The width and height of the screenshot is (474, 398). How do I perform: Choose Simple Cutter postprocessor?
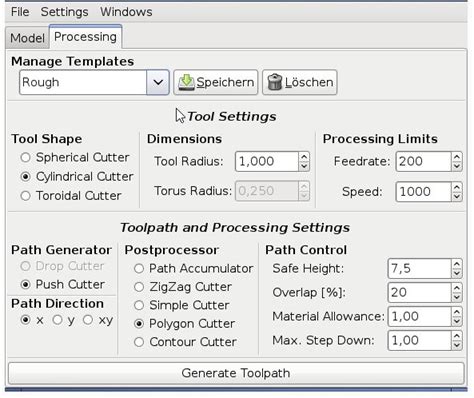pyautogui.click(x=181, y=305)
